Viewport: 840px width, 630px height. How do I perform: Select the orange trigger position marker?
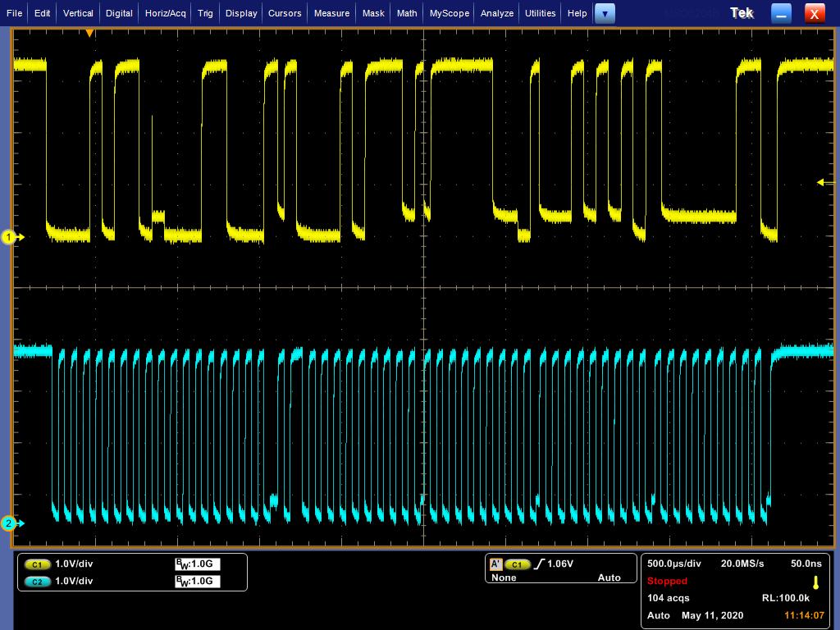pos(90,33)
